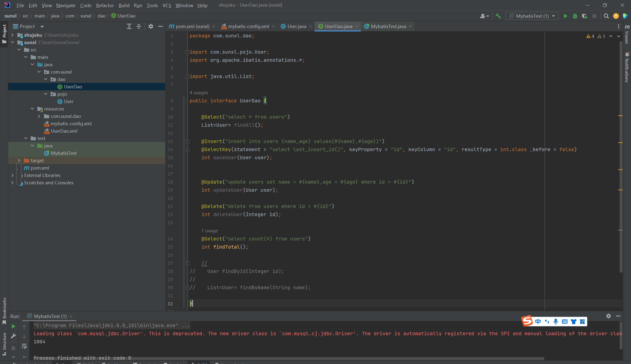The image size is (631, 364).
Task: Open Search Everywhere magnifier icon
Action: pos(606,16)
